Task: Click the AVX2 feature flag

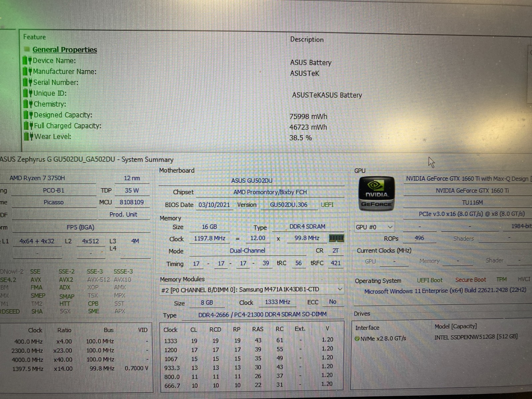Action: coord(66,280)
